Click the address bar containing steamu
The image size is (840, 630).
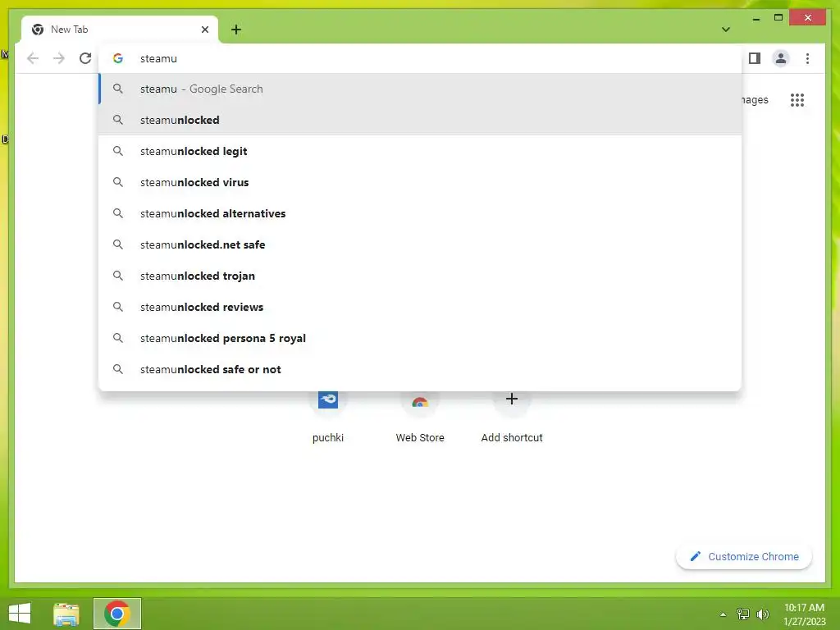[420, 58]
